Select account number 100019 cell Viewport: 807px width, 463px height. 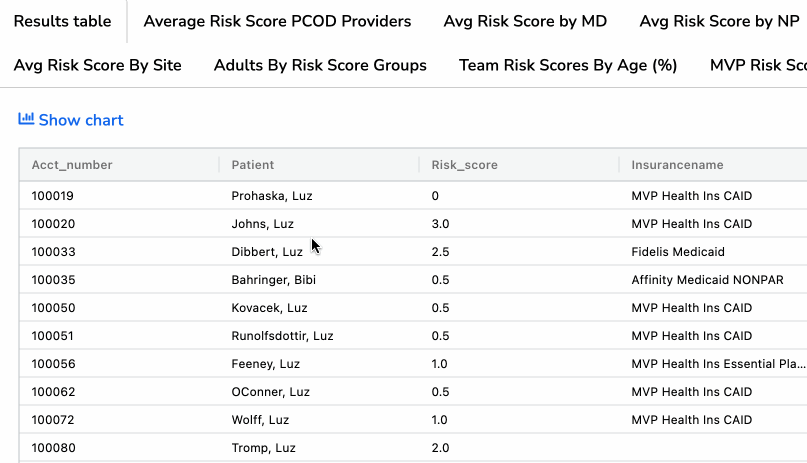pyautogui.click(x=53, y=196)
